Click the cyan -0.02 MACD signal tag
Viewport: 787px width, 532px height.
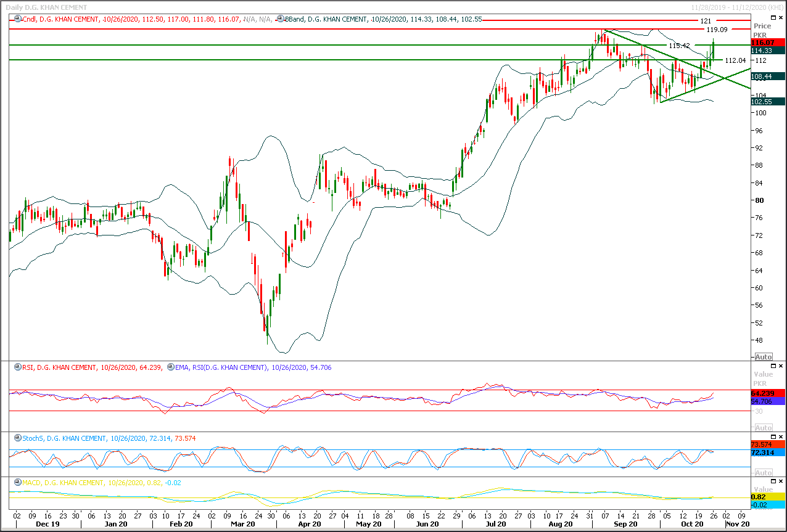[768, 505]
